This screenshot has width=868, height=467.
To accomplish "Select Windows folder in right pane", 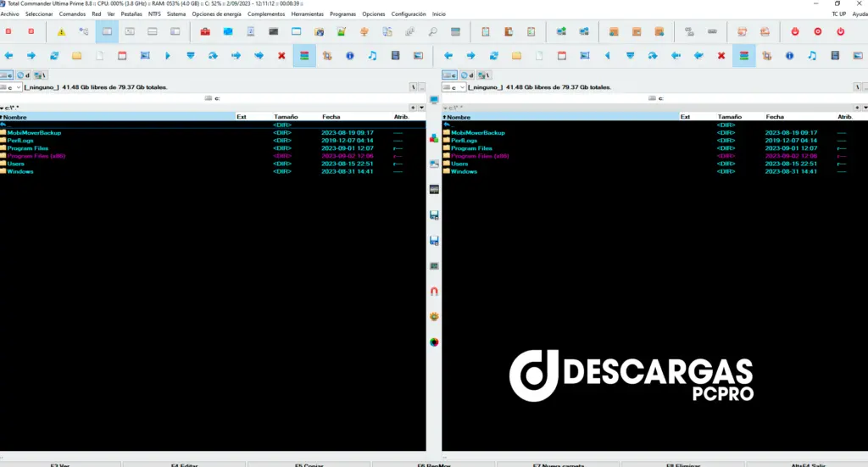I will pos(464,171).
